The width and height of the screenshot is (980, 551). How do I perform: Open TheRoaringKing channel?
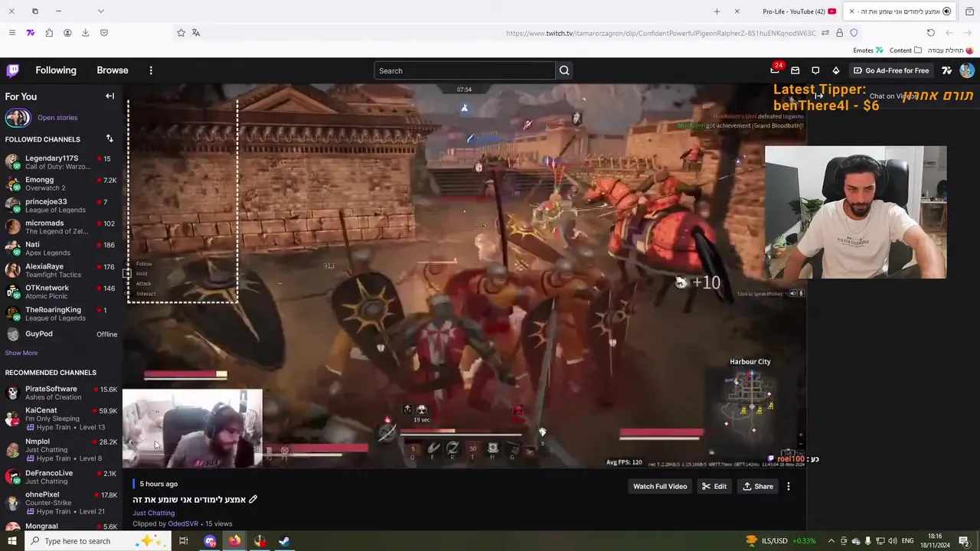[61, 313]
